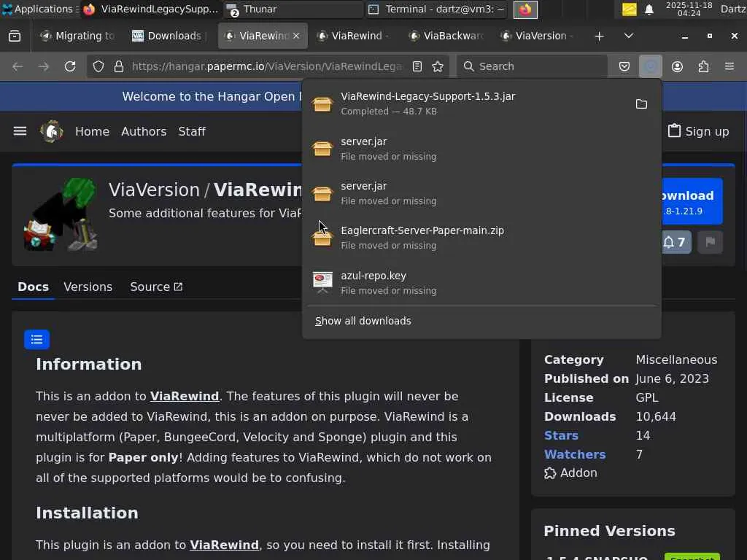Switch to the Migrating to tab
747x560 pixels.
pyautogui.click(x=79, y=36)
